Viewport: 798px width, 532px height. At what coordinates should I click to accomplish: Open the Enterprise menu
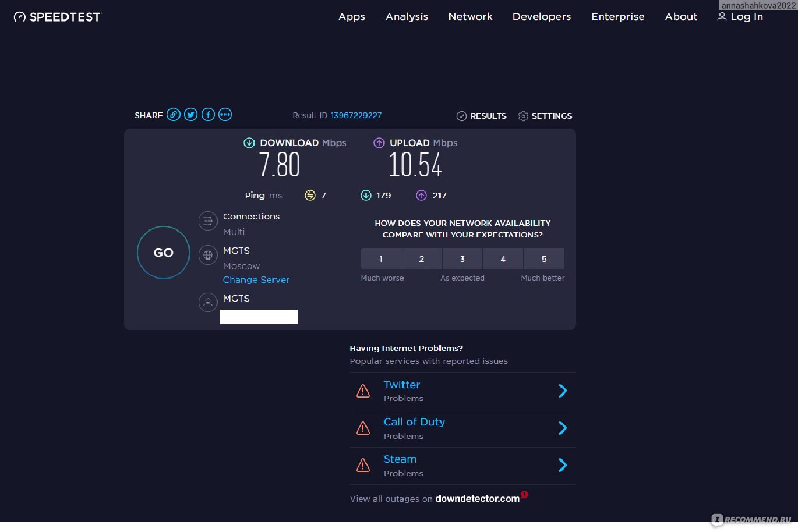tap(618, 17)
